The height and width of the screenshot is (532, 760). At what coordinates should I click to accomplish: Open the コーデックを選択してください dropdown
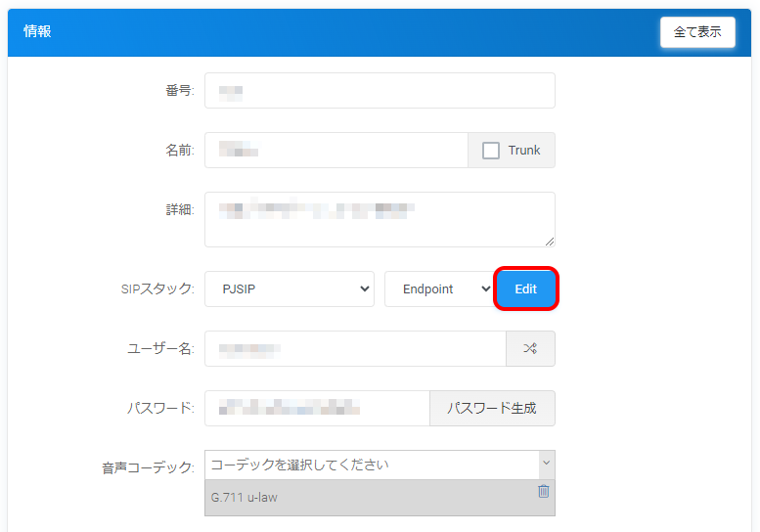pyautogui.click(x=380, y=465)
